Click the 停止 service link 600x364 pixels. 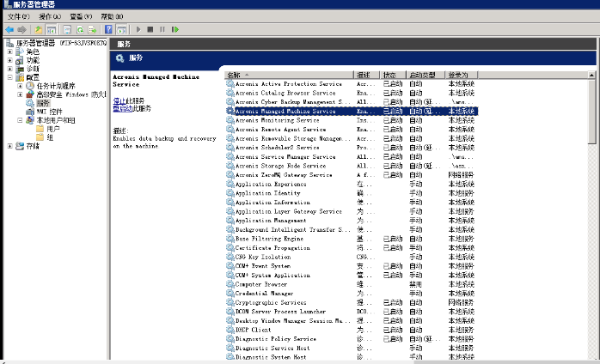[x=119, y=100]
